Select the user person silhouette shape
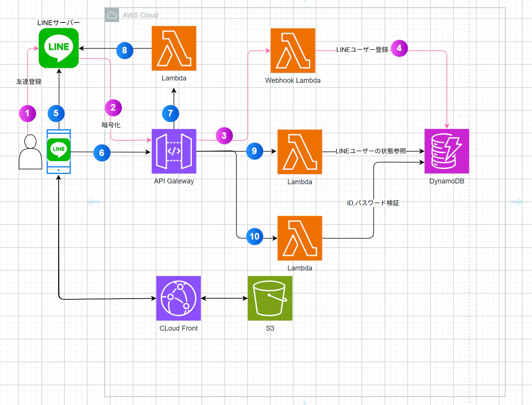Screen dimensions: 532x405 click(31, 152)
